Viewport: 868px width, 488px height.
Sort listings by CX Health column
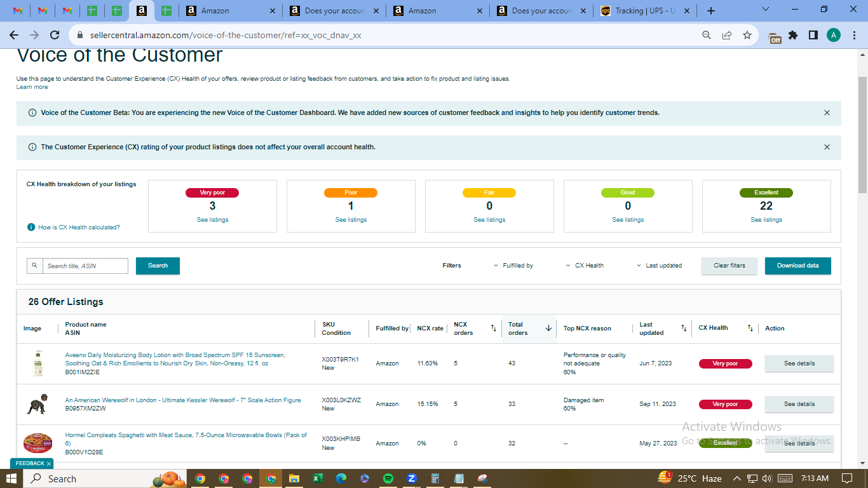(x=750, y=328)
